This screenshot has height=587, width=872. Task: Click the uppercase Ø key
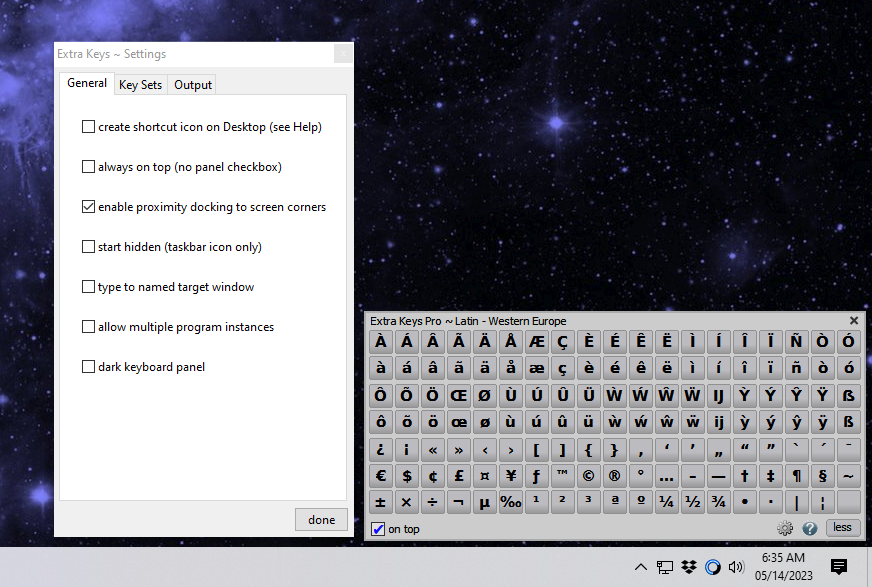[x=484, y=395]
